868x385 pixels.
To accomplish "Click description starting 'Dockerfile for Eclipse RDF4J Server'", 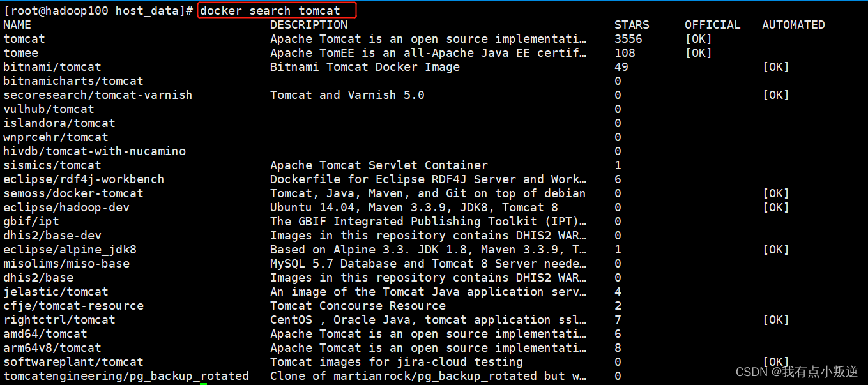I will pyautogui.click(x=428, y=179).
